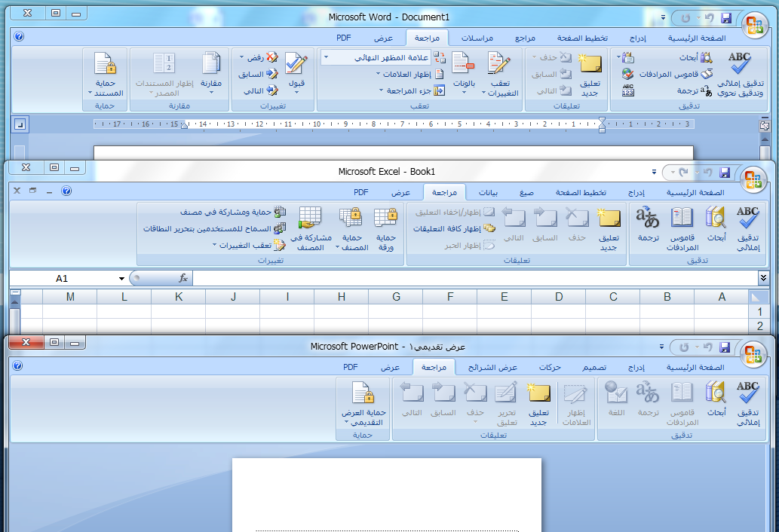Image resolution: width=779 pixels, height=532 pixels.
Task: Click Track Changes (تعقب التغييرات) icon in Word
Action: tap(498, 64)
